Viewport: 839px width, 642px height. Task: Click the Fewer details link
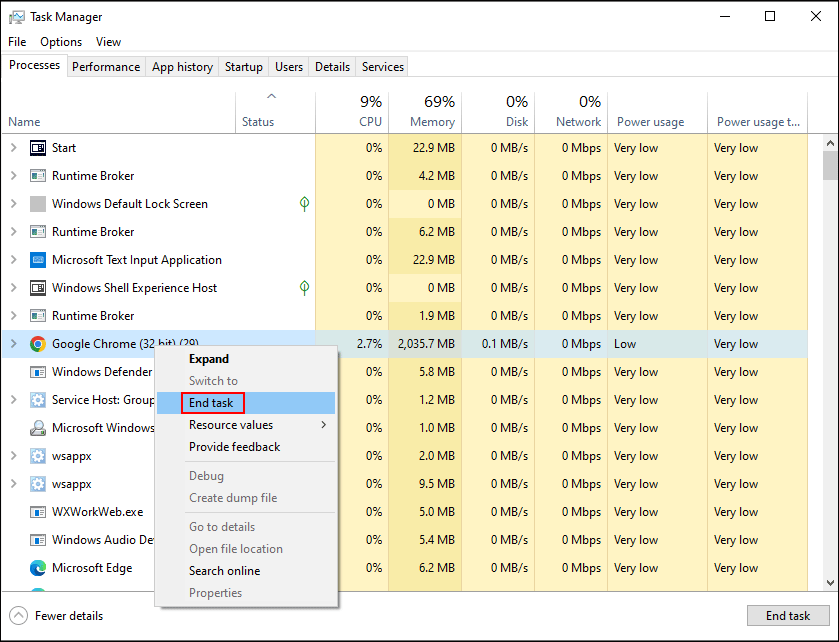(69, 616)
